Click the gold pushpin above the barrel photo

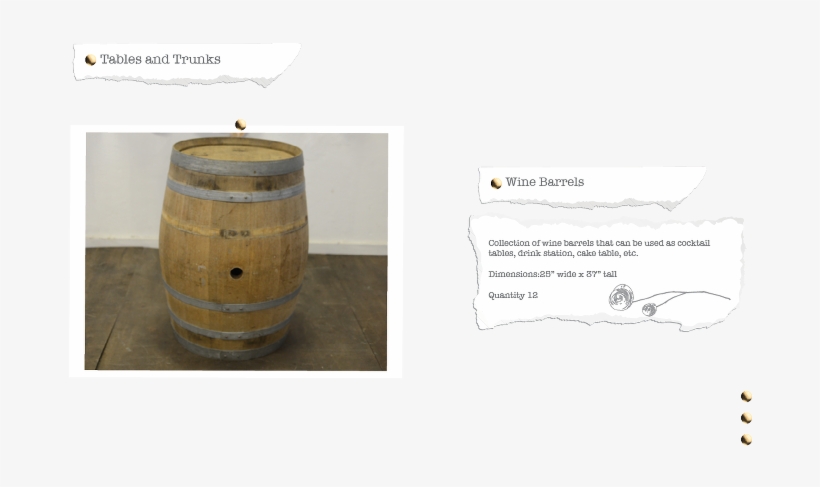tap(241, 124)
